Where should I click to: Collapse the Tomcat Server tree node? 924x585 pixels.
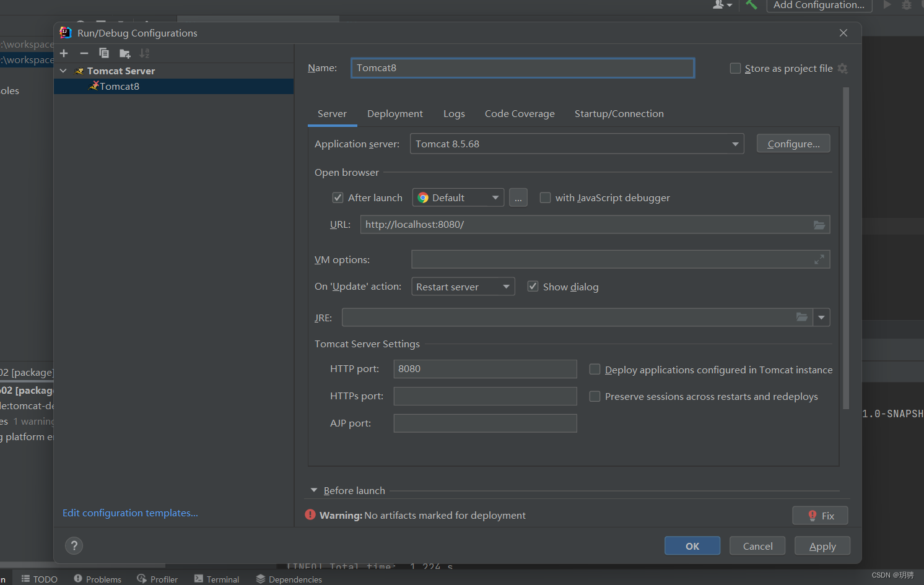click(63, 71)
